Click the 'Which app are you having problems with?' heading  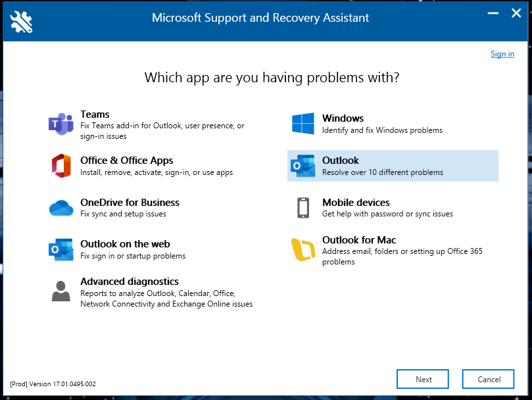pyautogui.click(x=272, y=78)
